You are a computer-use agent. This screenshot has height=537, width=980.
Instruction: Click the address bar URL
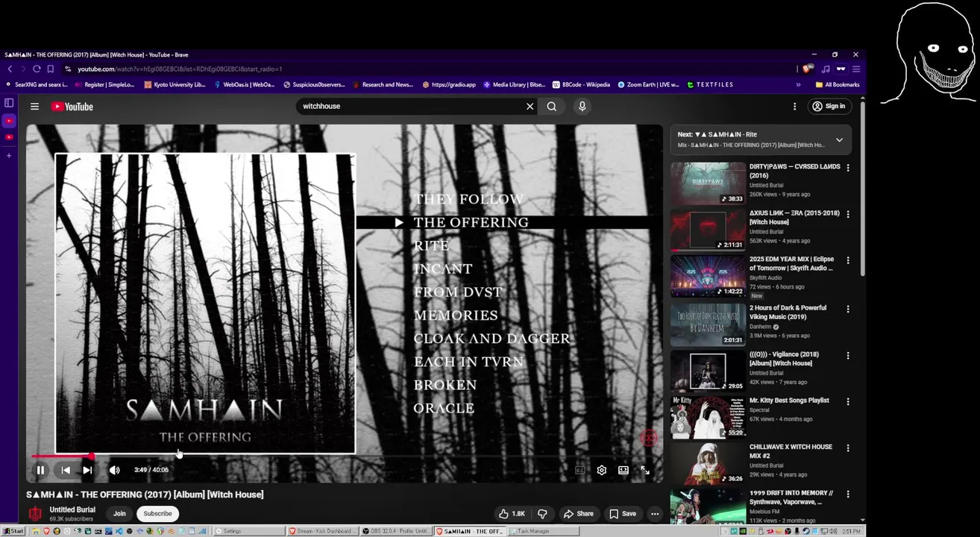(179, 69)
